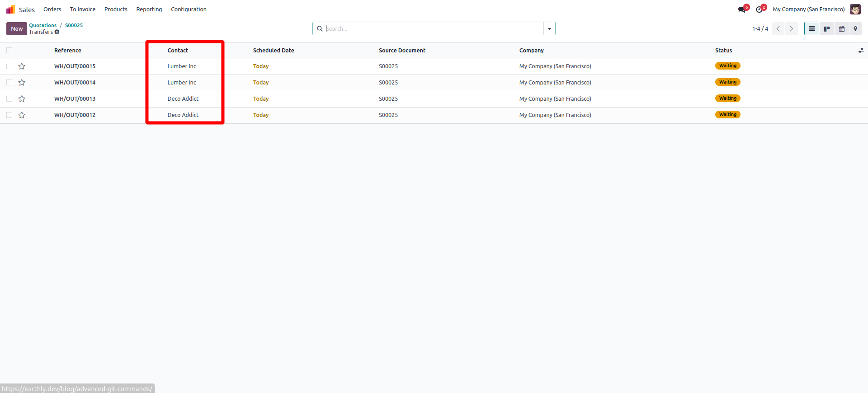Image resolution: width=868 pixels, height=393 pixels.
Task: Go to previous page of records
Action: pos(778,28)
